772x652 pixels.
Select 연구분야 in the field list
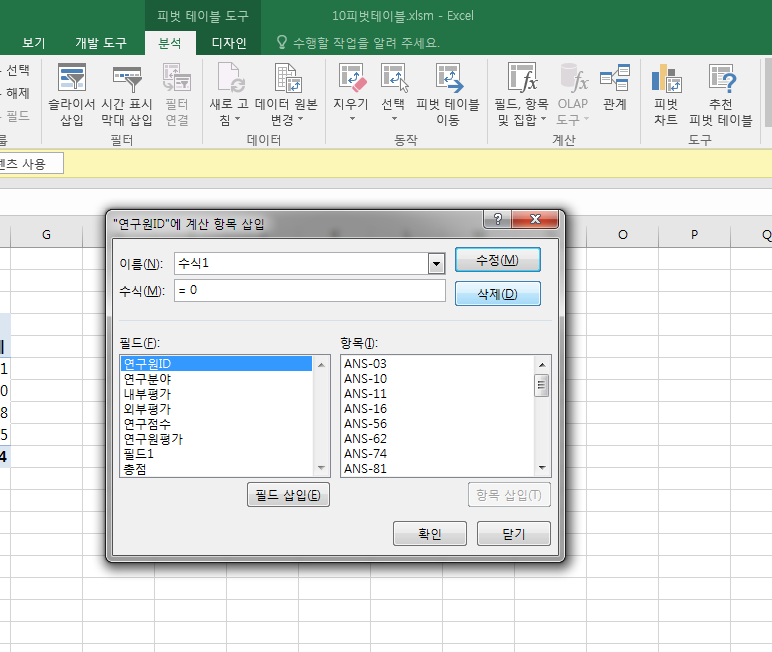point(147,379)
